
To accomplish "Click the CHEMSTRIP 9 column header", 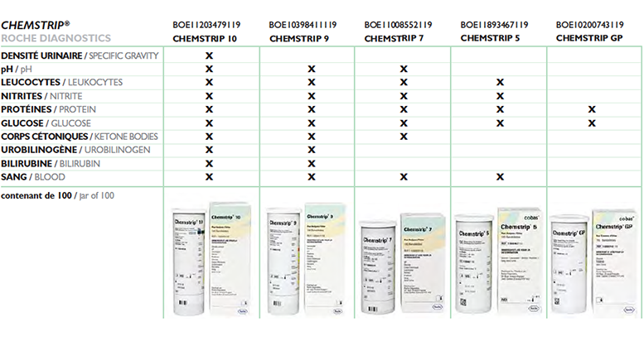I will point(299,39).
